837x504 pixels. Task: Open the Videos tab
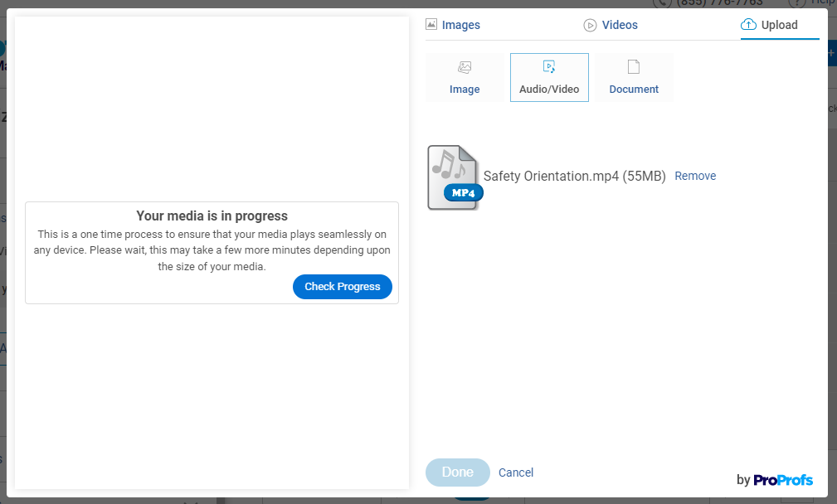point(620,25)
